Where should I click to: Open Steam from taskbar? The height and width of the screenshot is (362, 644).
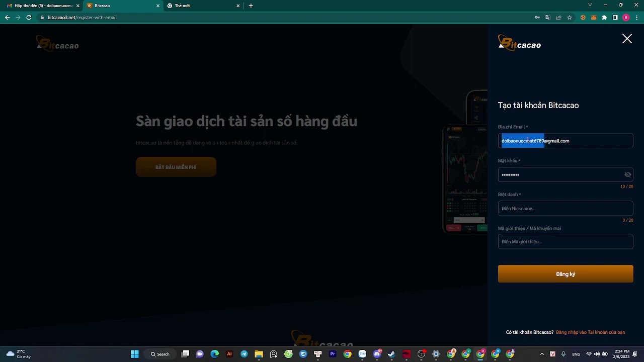391,354
